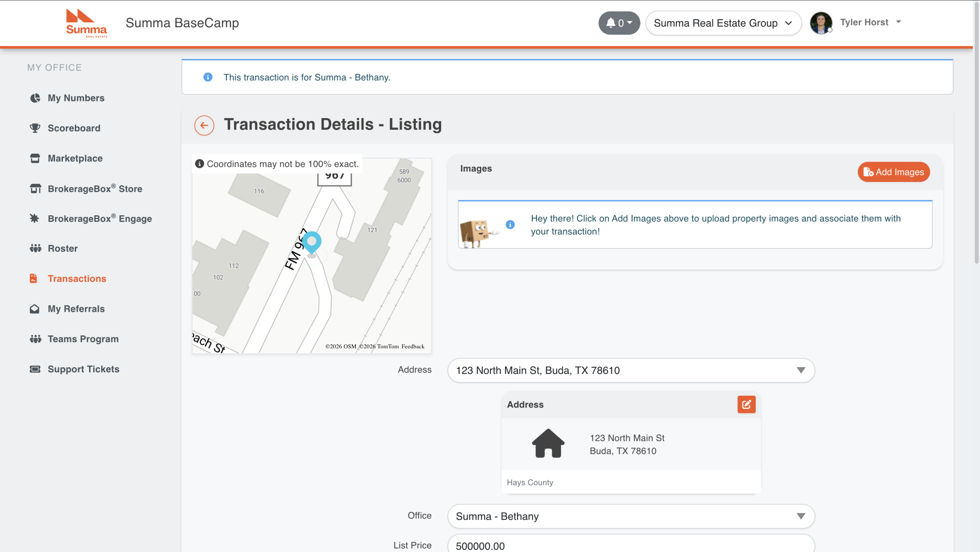The image size is (980, 552).
Task: Click the page vertical scrollbar
Action: tap(977, 132)
